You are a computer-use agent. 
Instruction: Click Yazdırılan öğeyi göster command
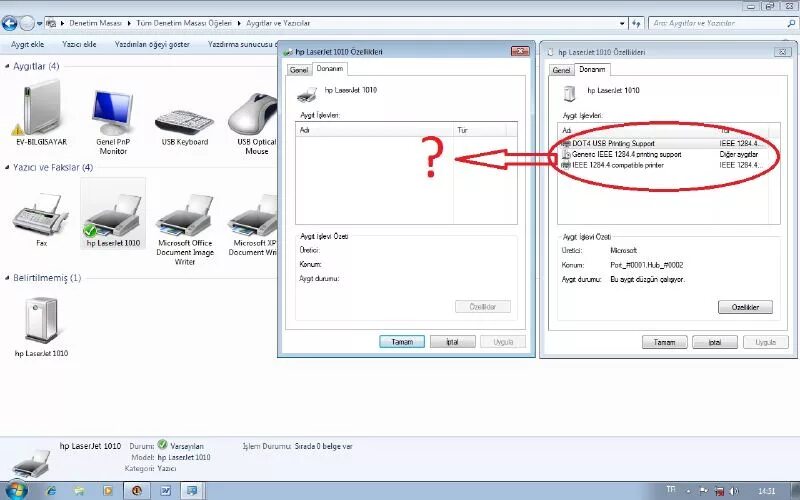(x=152, y=44)
